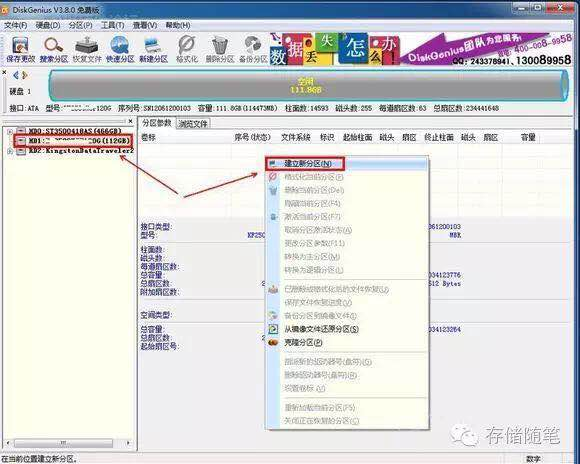Image resolution: width=580 pixels, height=464 pixels.
Task: Click the 格式化 format toolbar icon
Action: 187,50
